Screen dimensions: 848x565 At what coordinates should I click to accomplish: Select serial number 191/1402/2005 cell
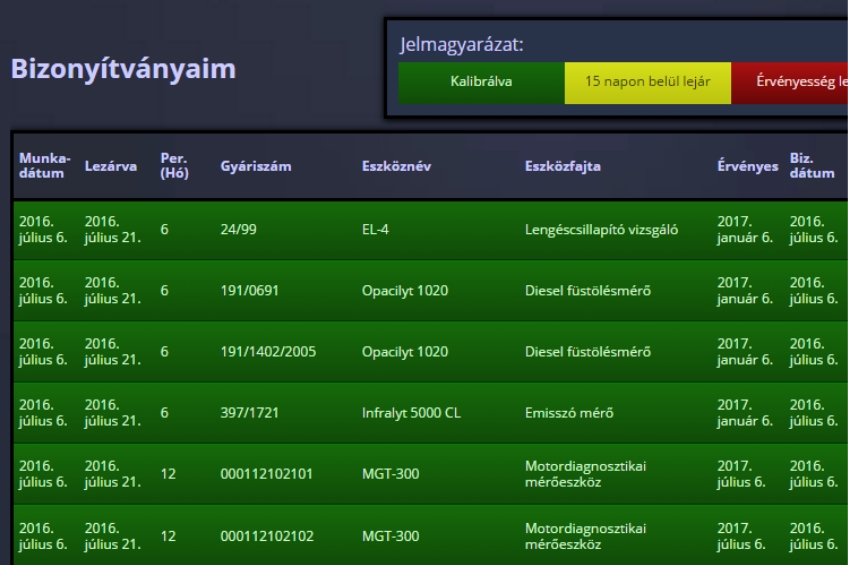(x=268, y=351)
